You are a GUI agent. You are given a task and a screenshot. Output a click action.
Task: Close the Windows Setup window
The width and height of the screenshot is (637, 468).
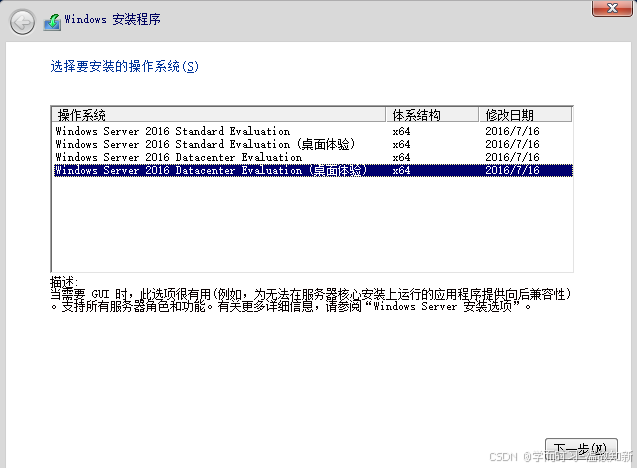click(x=612, y=8)
